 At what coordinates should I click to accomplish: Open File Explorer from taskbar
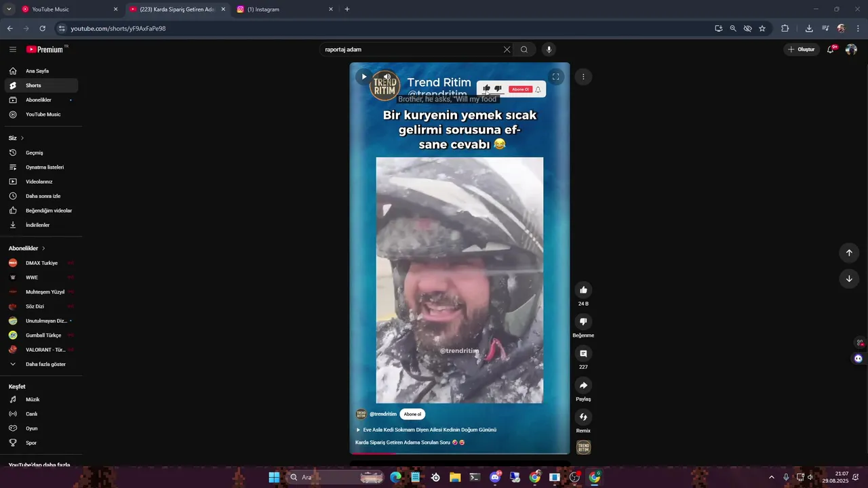coord(455,477)
